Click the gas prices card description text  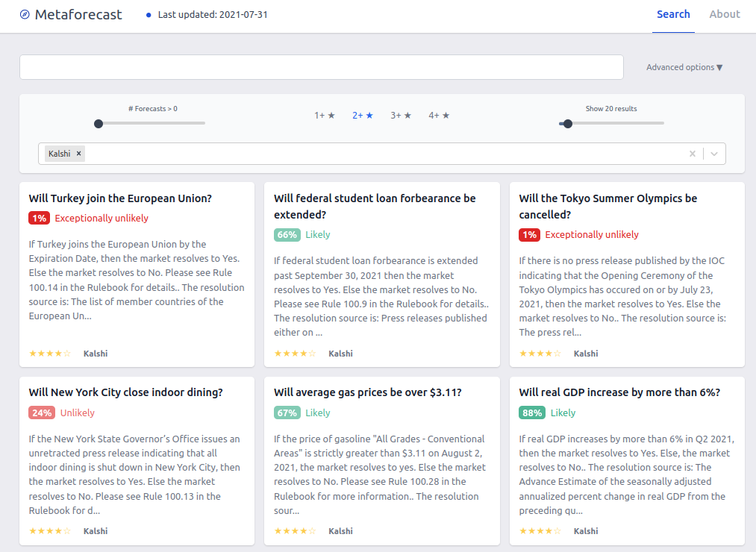click(380, 474)
